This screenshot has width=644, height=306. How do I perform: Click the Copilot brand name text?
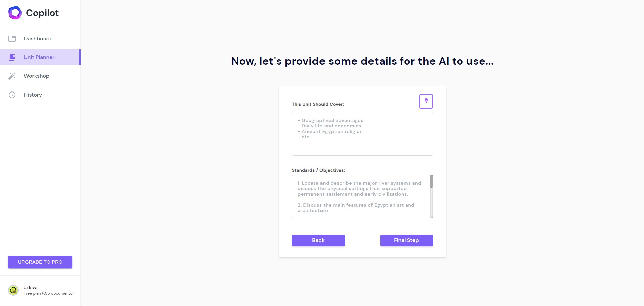point(42,13)
